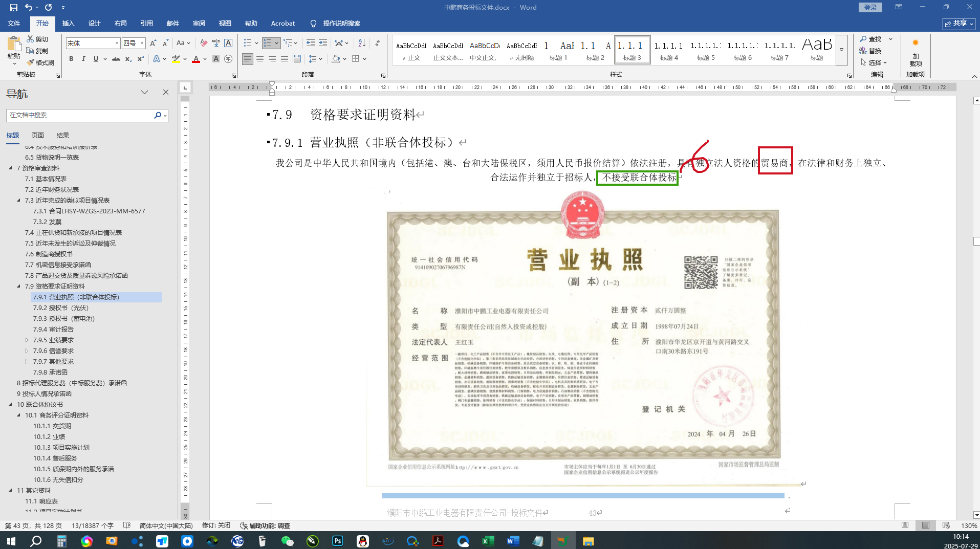
Task: Switch navigation pane to 页面 tab
Action: tap(38, 136)
